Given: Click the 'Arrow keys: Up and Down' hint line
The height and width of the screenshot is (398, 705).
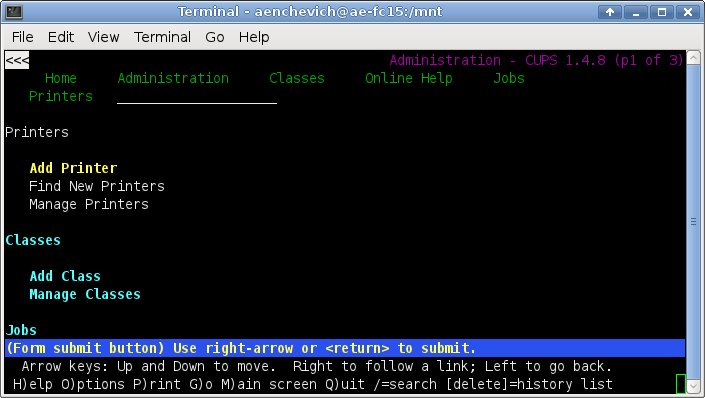Looking at the screenshot, I should (x=317, y=366).
